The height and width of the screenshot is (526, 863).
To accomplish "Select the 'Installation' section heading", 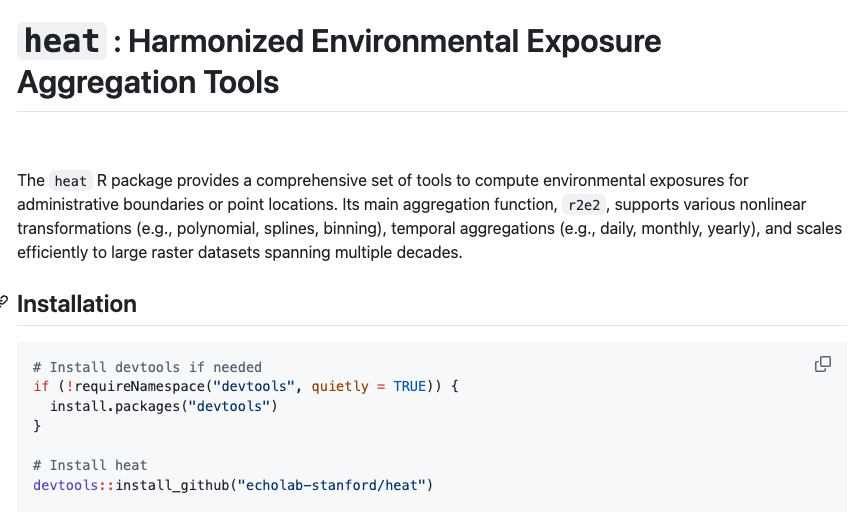I will [77, 304].
